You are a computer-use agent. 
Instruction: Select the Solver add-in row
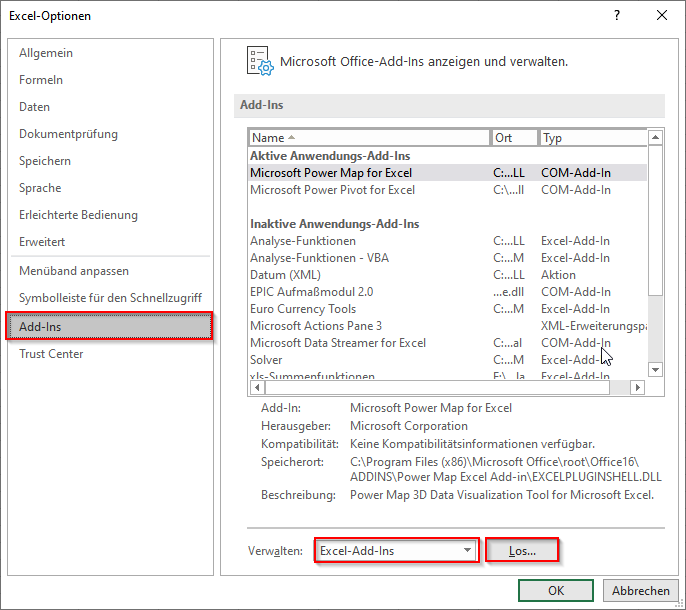(x=448, y=360)
